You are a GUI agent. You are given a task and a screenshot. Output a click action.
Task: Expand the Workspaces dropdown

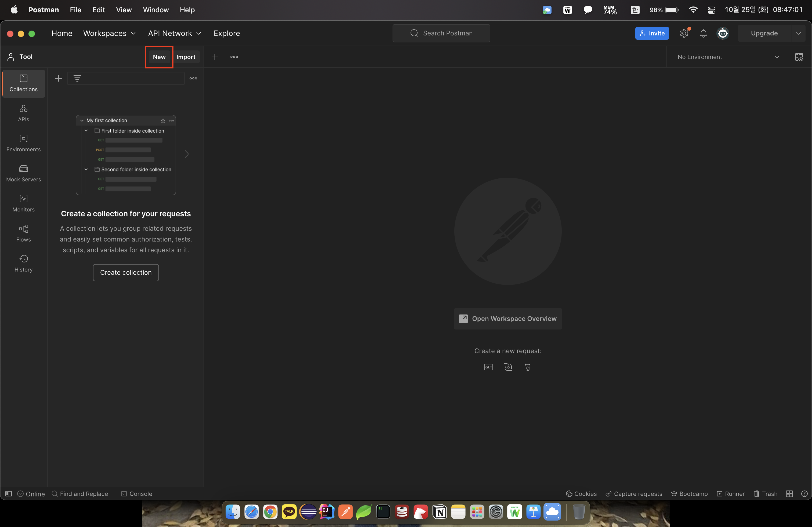pyautogui.click(x=110, y=33)
